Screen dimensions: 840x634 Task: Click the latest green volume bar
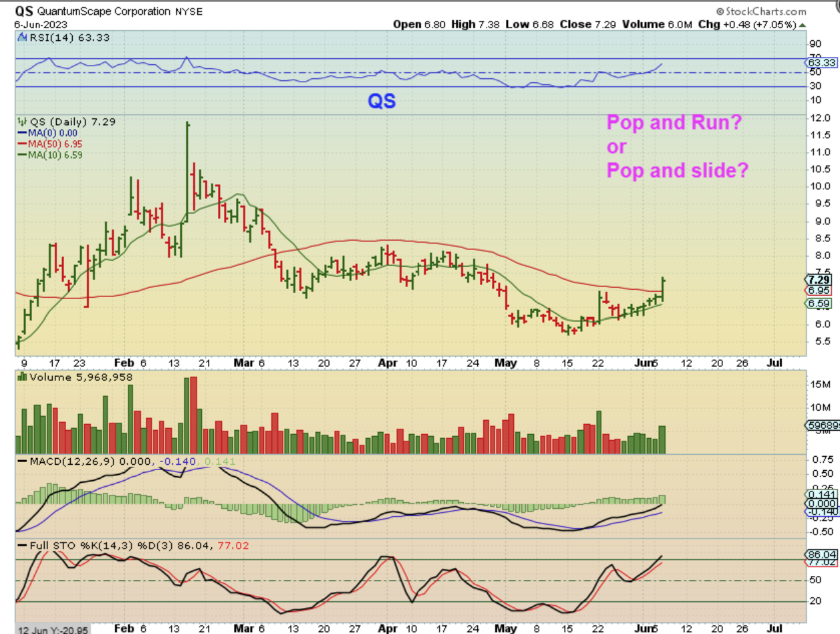coord(662,440)
